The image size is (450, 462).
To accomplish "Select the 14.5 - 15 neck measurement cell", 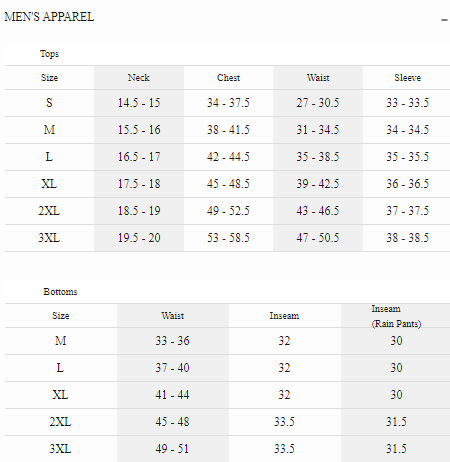I will (139, 103).
